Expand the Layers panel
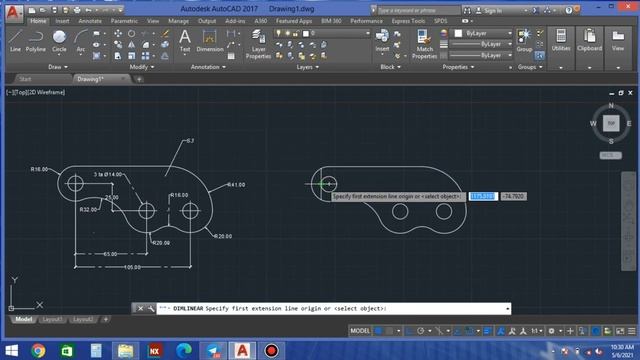The image size is (640, 360). tap(307, 67)
